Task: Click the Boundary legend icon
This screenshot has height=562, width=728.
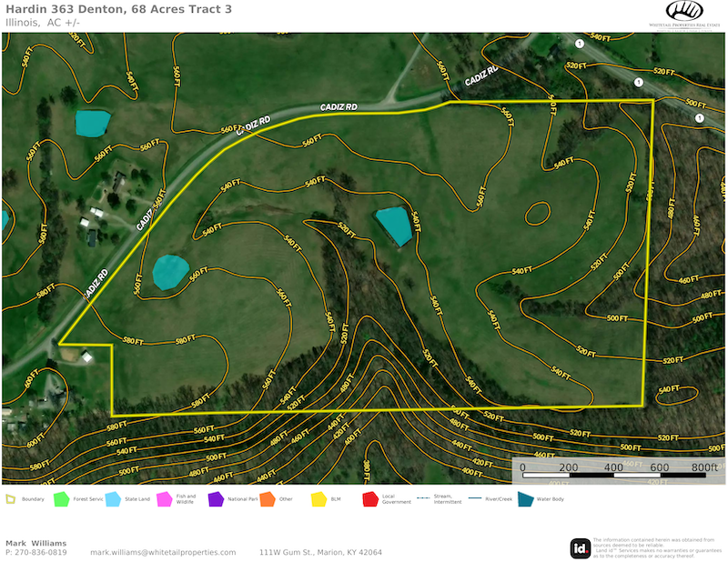Action: (x=11, y=498)
